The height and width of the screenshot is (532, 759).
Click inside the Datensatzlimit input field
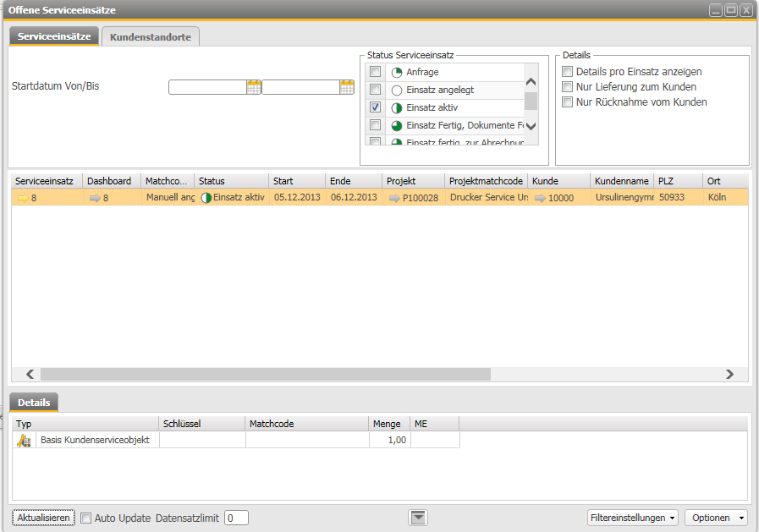pyautogui.click(x=235, y=518)
